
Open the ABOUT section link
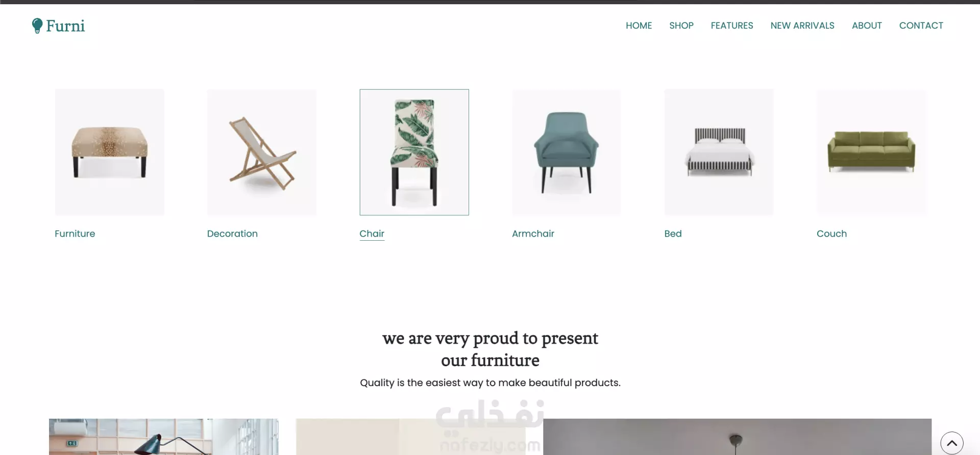point(867,26)
